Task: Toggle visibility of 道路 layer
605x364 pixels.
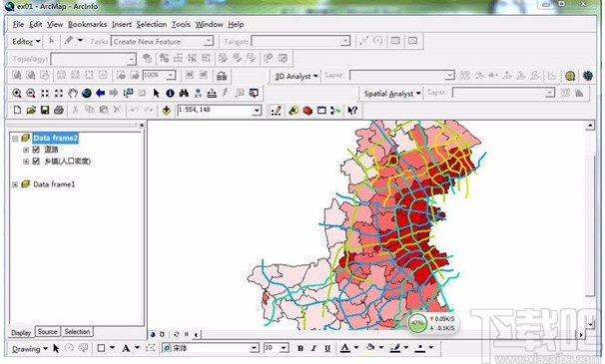Action: pyautogui.click(x=36, y=150)
